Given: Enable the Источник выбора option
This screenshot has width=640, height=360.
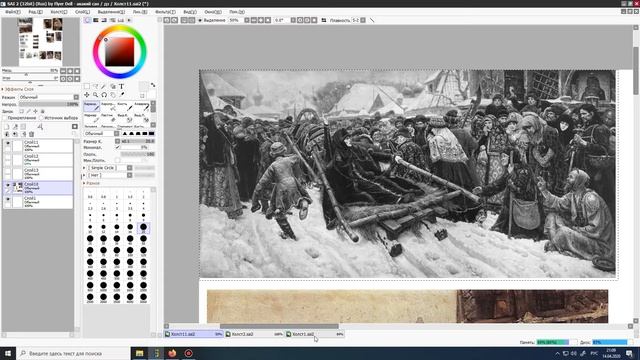Looking at the screenshot, I should coord(41,118).
